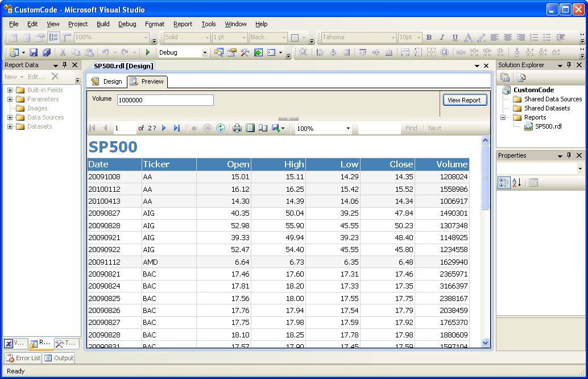
Task: Sort properties alphabetically
Action: click(517, 183)
